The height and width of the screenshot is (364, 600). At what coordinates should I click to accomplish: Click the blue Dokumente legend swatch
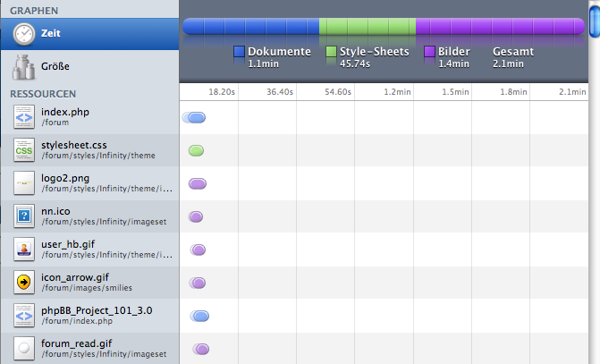coord(239,52)
